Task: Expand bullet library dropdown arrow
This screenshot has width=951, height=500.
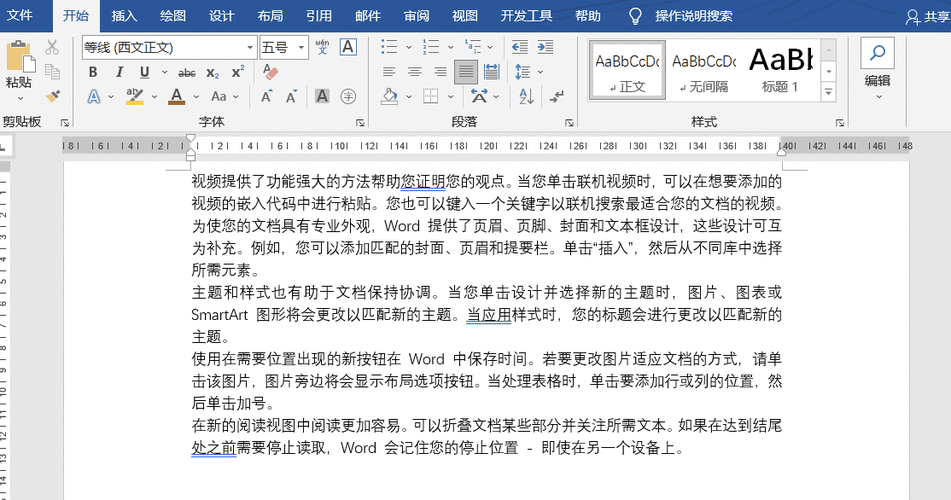Action: (x=408, y=47)
